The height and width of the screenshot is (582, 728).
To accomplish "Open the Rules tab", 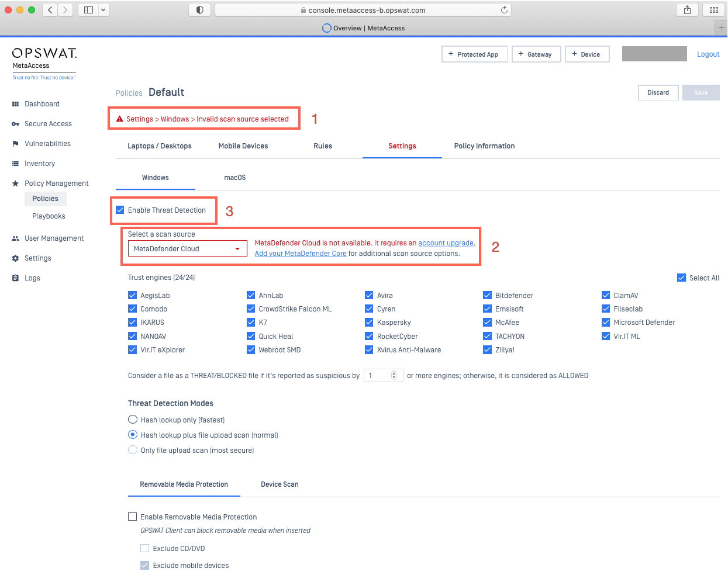I will click(323, 146).
